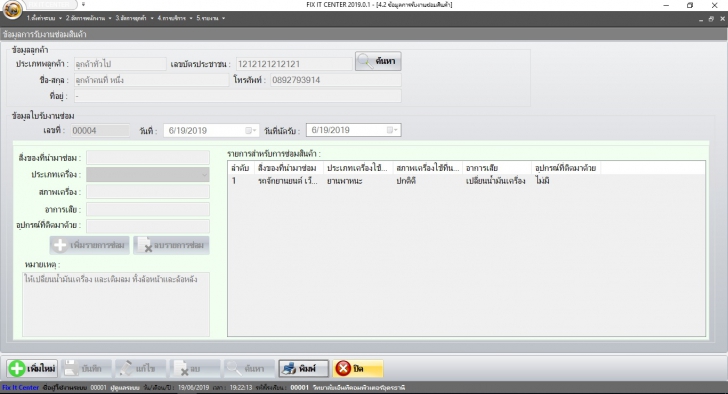The image size is (728, 394).
Task: Click the floppy disk Save button (บันทึก)
Action: click(x=86, y=368)
